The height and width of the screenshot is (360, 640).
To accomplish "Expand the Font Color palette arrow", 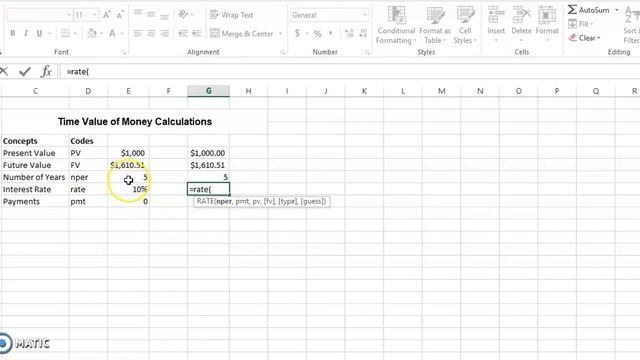I will 122,33.
